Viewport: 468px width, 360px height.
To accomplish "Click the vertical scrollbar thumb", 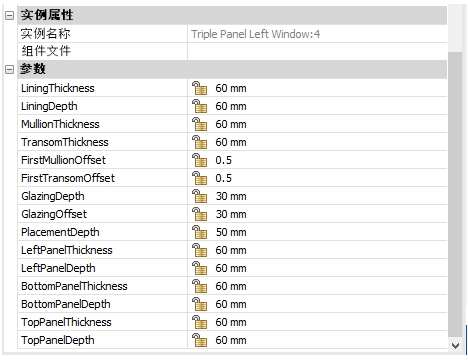I will (455, 194).
